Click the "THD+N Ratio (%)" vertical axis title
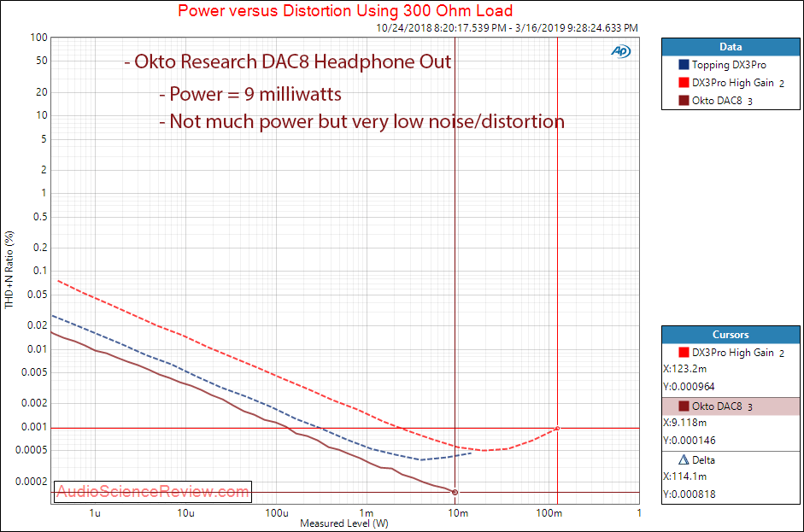The image size is (804, 532). [x=9, y=270]
